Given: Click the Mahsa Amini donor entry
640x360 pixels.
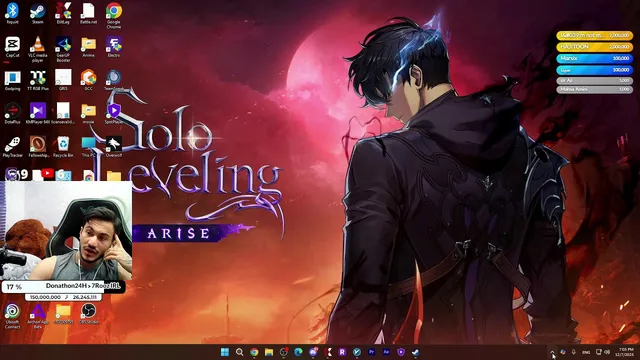Looking at the screenshot, I should [594, 89].
